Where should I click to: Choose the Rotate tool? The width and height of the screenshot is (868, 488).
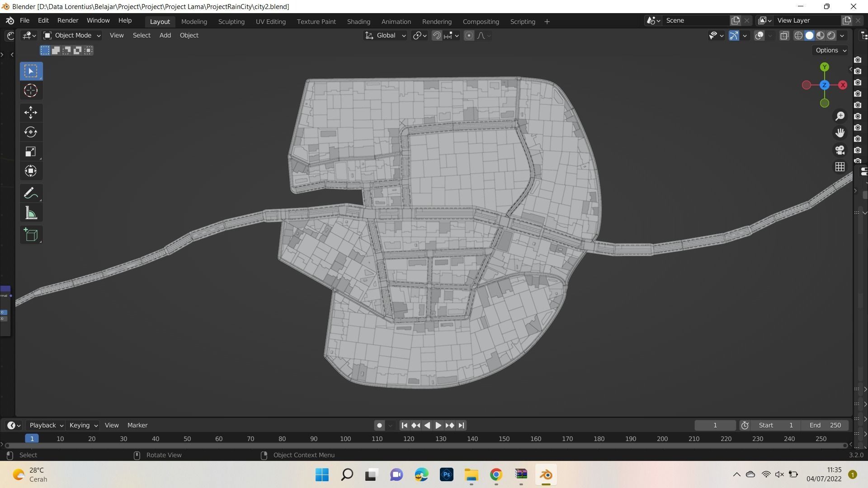[31, 132]
